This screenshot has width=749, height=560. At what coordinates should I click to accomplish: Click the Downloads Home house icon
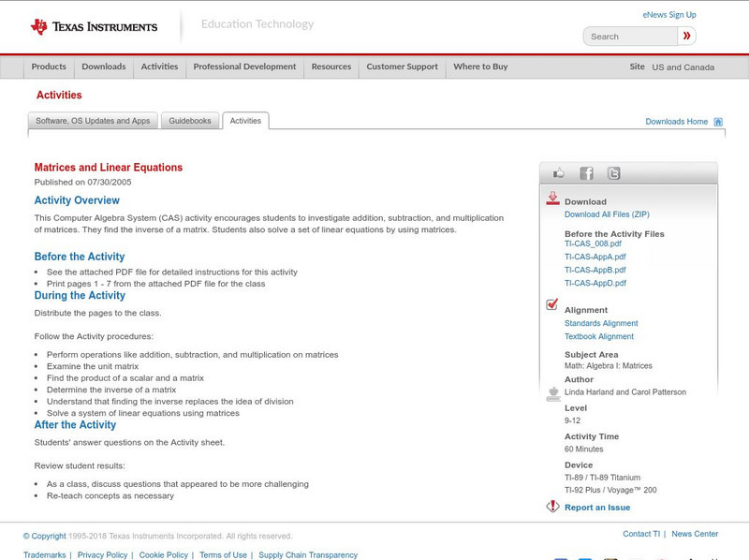pos(718,122)
